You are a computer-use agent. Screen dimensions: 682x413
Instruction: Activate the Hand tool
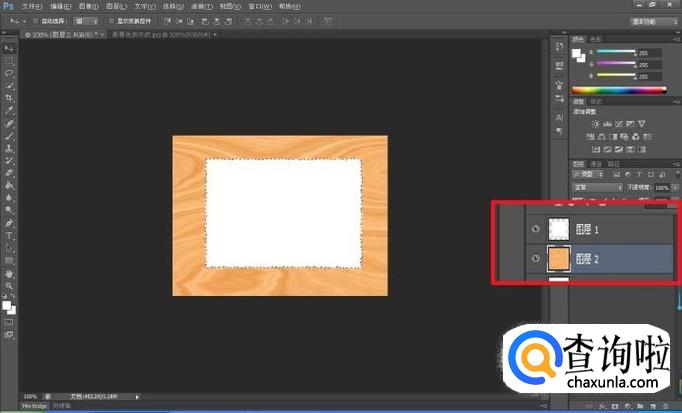click(x=9, y=272)
